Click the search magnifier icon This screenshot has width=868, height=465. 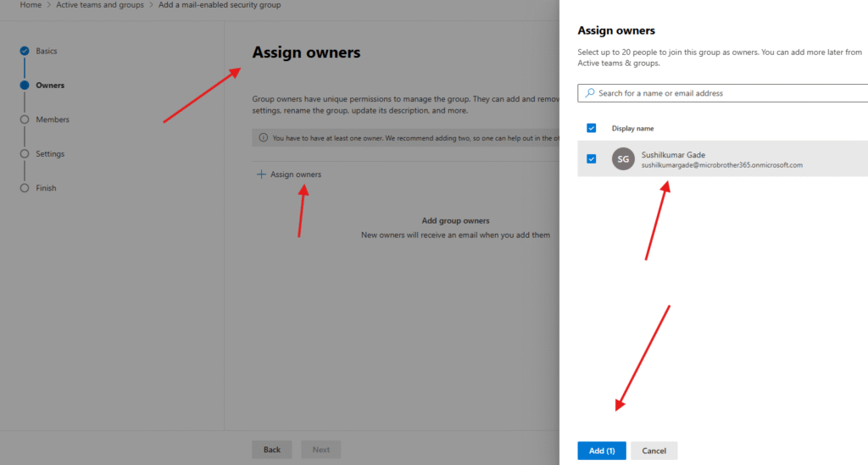590,93
